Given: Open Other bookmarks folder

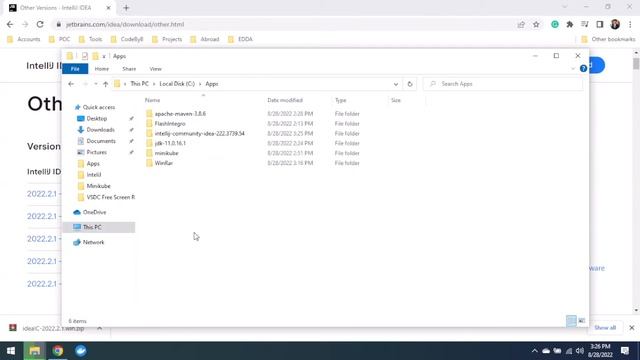Looking at the screenshot, I should coord(608,39).
